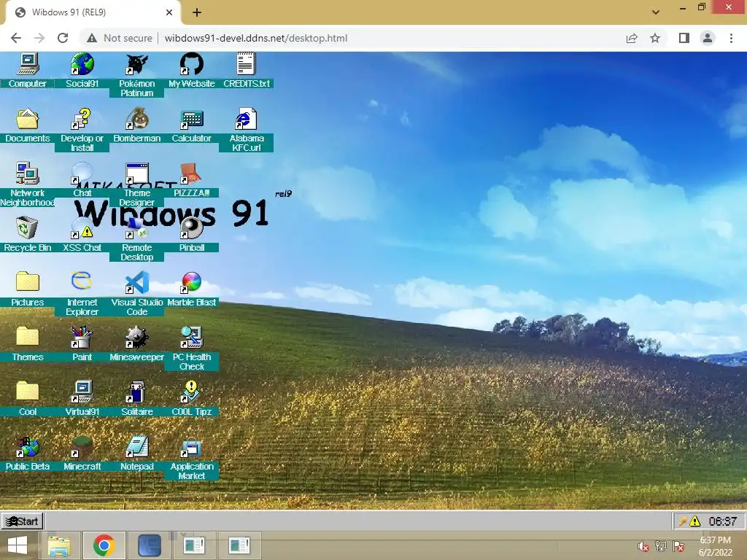The image size is (747, 560).
Task: Click the Not secure warning indicator
Action: [120, 38]
